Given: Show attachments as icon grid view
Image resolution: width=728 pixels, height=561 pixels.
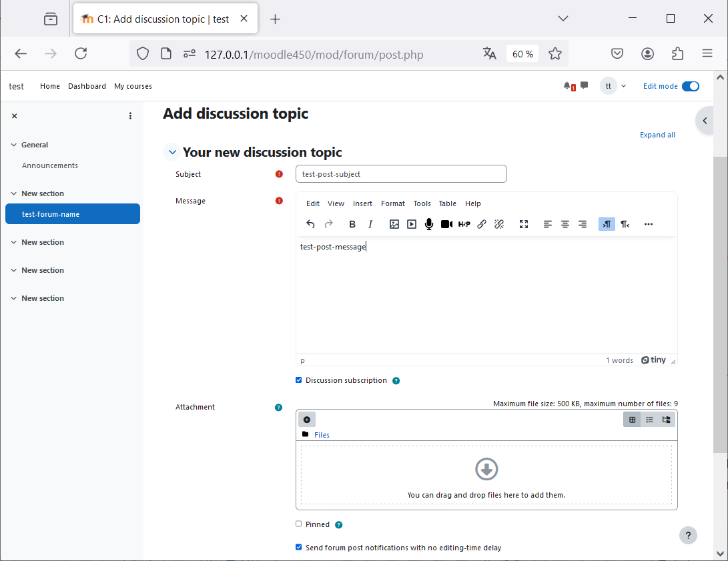Looking at the screenshot, I should [x=632, y=420].
